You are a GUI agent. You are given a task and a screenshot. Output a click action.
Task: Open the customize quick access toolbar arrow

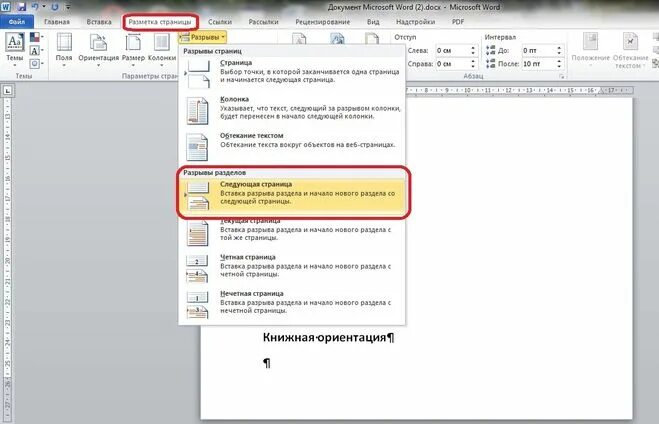coord(68,7)
